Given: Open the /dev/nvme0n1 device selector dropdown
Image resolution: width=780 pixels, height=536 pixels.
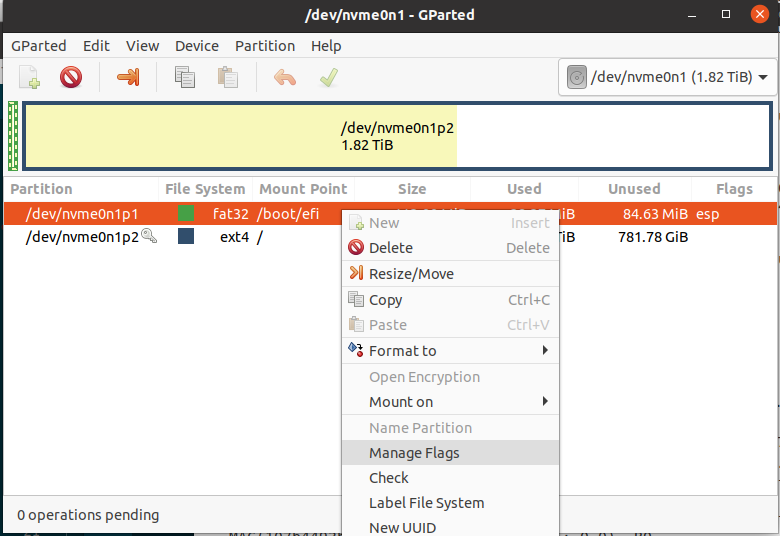Looking at the screenshot, I should tap(667, 77).
